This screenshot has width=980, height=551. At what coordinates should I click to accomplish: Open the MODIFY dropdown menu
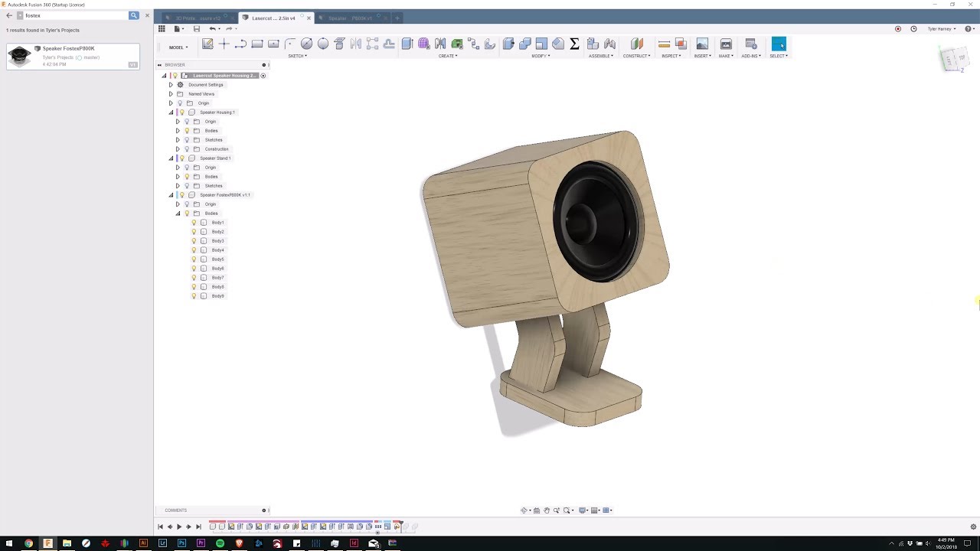coord(541,56)
